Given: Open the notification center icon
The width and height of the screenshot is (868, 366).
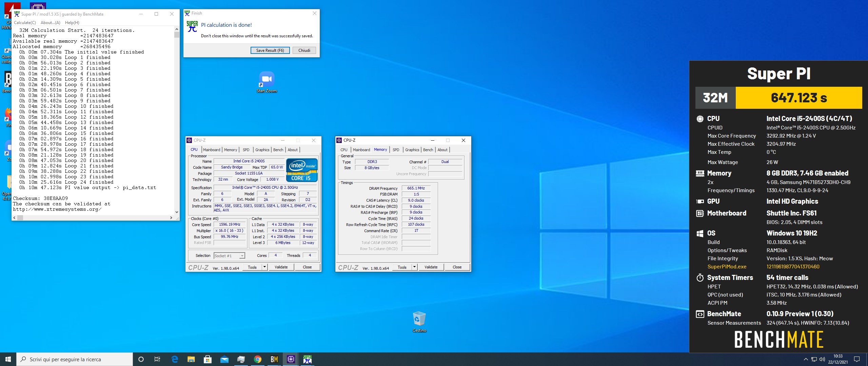Looking at the screenshot, I should coord(857,359).
